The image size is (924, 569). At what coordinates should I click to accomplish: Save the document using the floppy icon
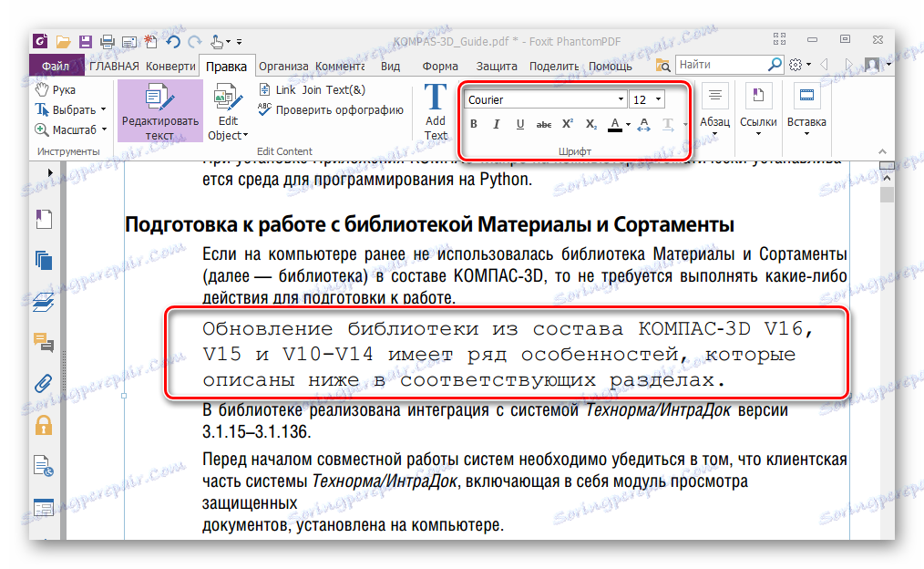(86, 41)
